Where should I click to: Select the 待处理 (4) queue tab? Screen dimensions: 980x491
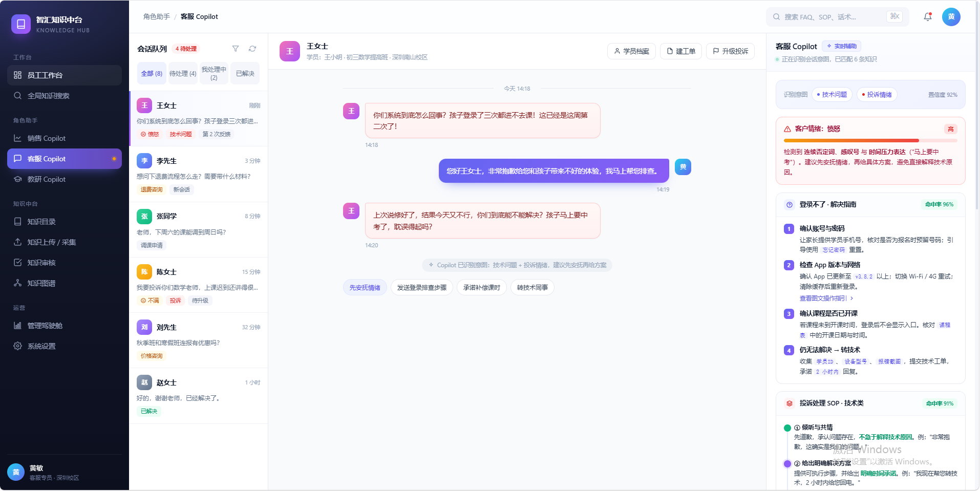point(183,74)
